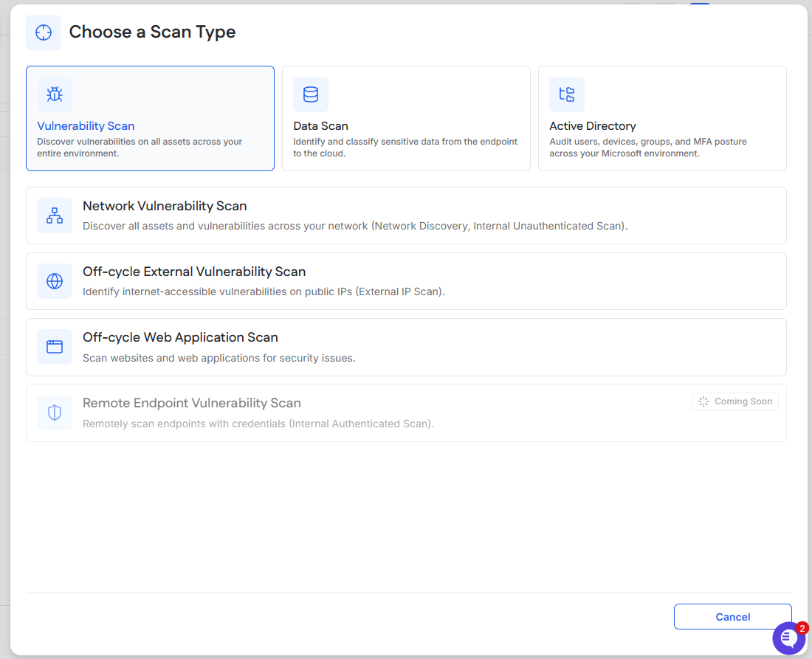
Task: Click the Coming Soon spinner icon
Action: [703, 401]
